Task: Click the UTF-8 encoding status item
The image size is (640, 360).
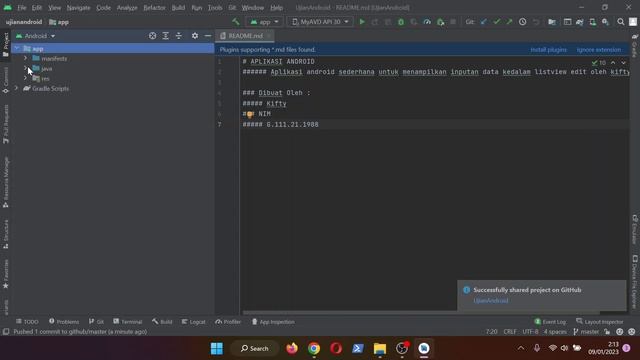Action: pyautogui.click(x=530, y=332)
